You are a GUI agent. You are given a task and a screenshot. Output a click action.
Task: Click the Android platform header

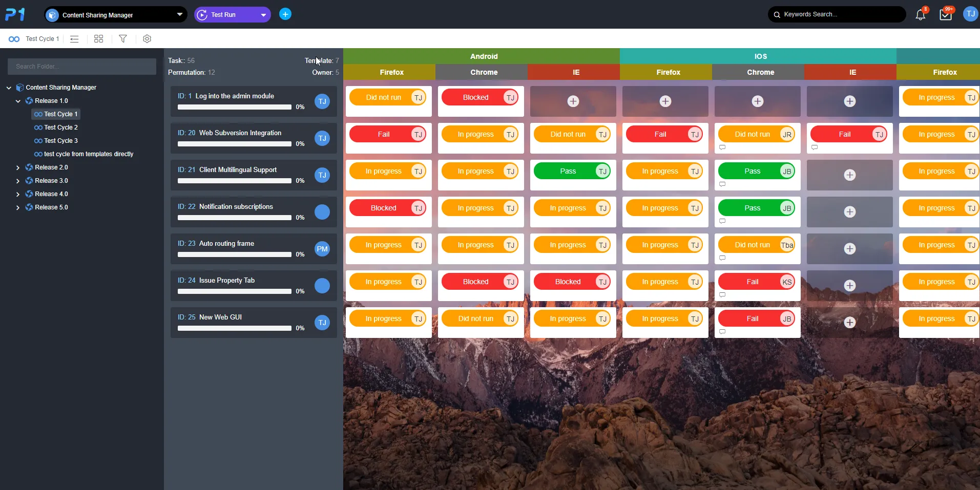[x=483, y=56]
